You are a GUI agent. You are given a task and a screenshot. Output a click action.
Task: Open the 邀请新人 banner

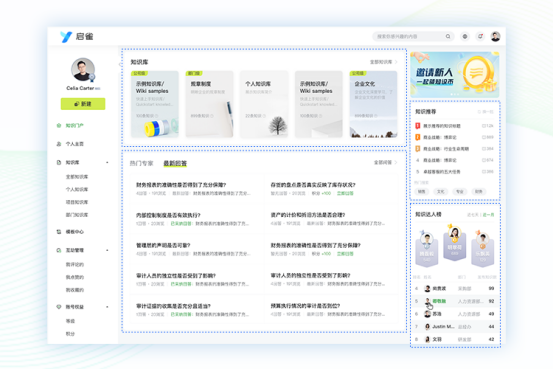[455, 75]
